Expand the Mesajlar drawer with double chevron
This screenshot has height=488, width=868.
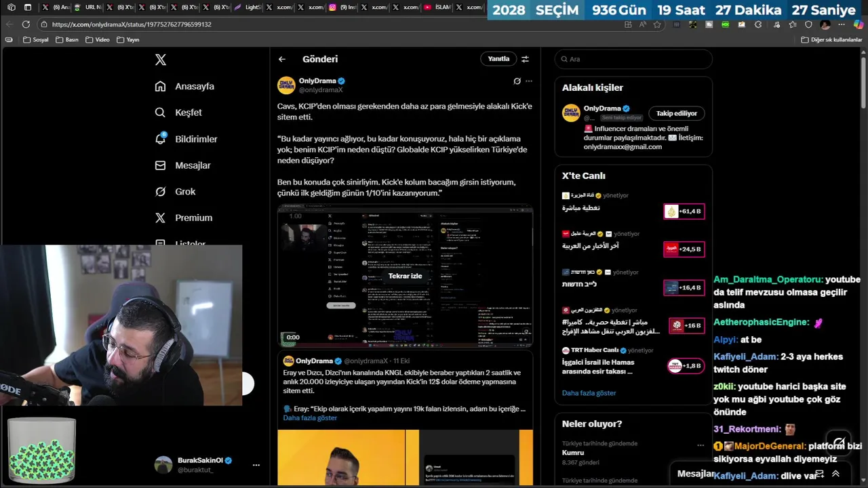coord(835,474)
